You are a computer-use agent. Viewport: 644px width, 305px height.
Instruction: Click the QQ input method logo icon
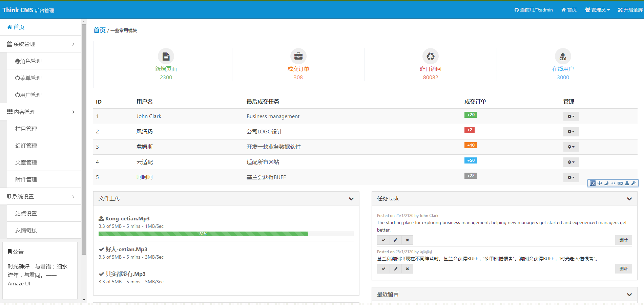click(x=593, y=183)
